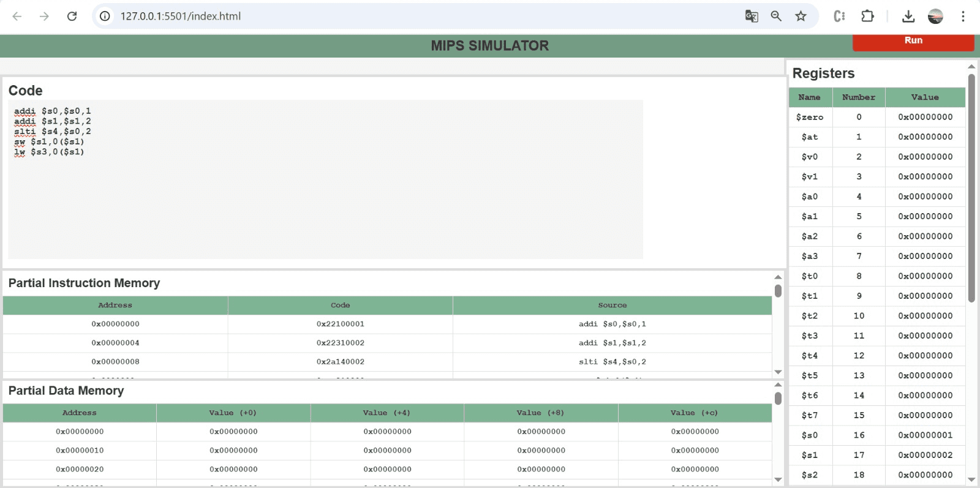Click the MIPS SIMULATOR title
This screenshot has width=980, height=488.
click(x=490, y=46)
